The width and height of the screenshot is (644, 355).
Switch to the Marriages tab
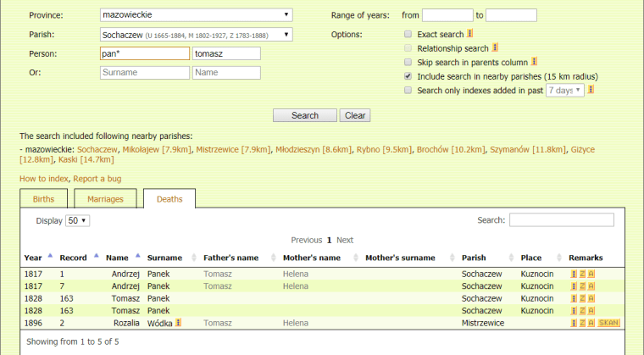click(106, 199)
